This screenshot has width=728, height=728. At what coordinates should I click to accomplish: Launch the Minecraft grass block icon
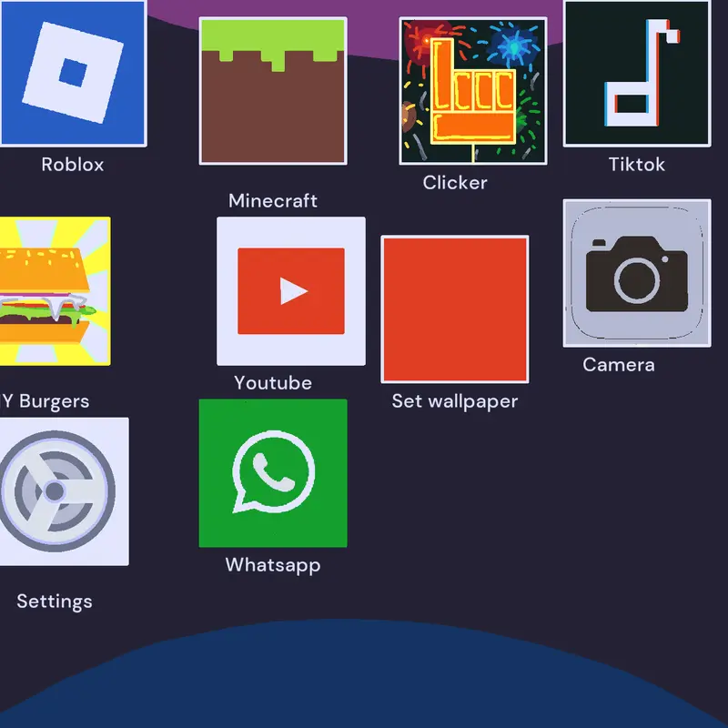[x=273, y=91]
